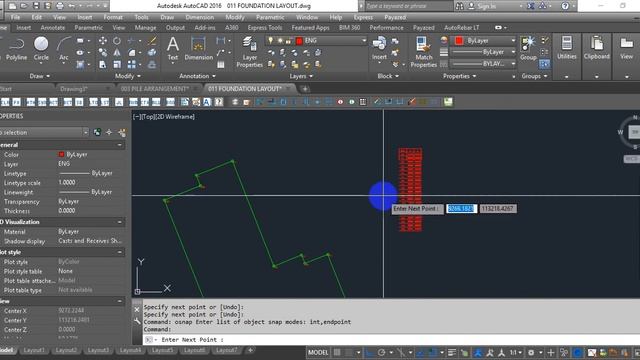Click the Select Objects icon in Properties palette
Viewport: 640px width, 360px height.
109,132
